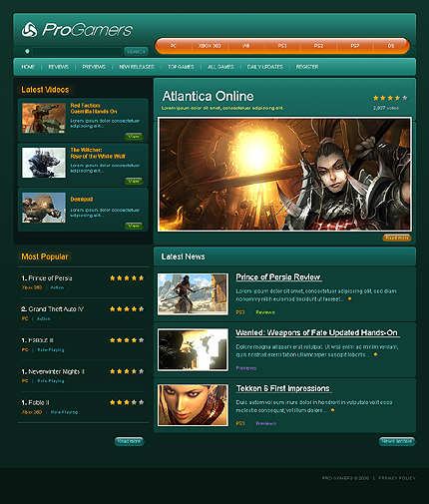Click the Fable II star rating
429x504 pixels.
(127, 402)
